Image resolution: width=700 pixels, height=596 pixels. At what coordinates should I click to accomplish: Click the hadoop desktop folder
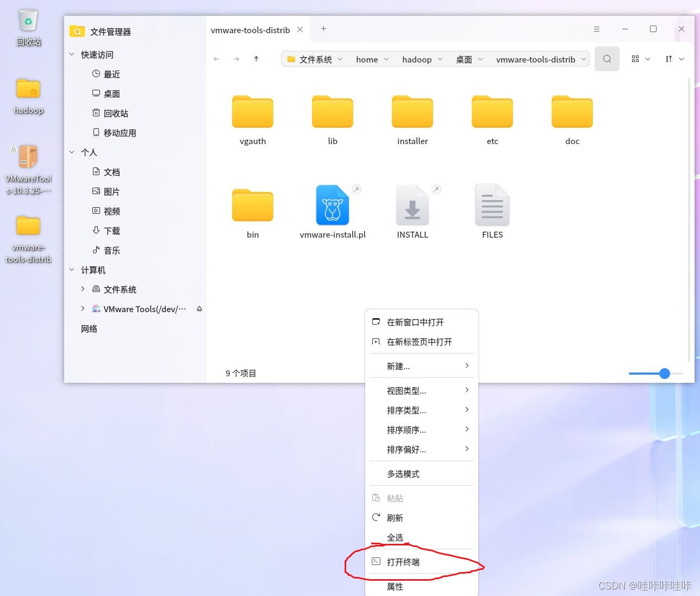tap(28, 96)
